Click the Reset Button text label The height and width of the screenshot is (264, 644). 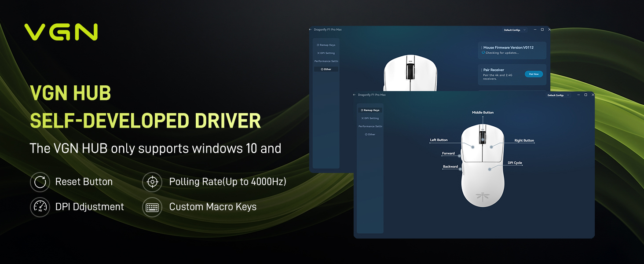[x=84, y=182]
